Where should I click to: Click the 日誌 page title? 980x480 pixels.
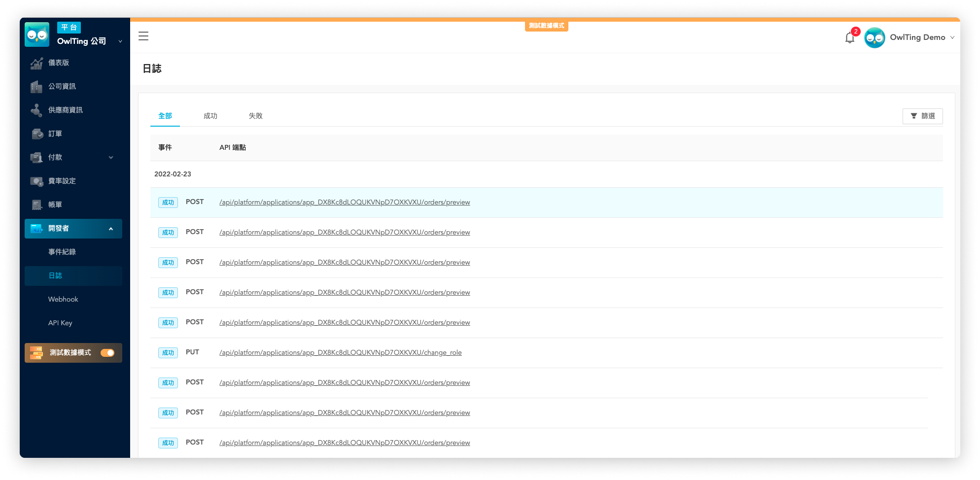pyautogui.click(x=152, y=69)
